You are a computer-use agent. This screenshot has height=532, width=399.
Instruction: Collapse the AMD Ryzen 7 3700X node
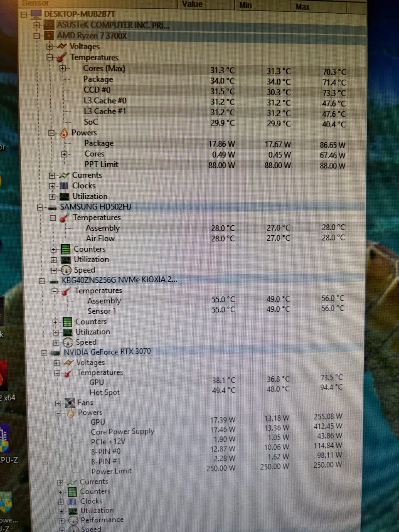click(37, 36)
